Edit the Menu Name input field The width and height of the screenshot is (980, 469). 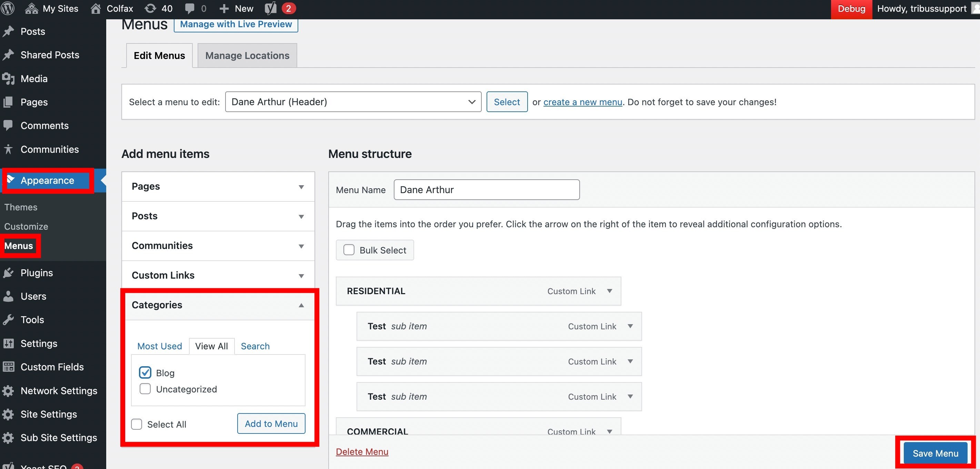click(x=487, y=189)
